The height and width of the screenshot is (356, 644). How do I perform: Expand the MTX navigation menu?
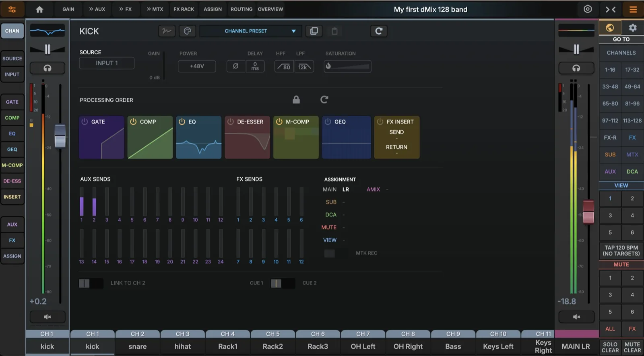click(x=155, y=9)
